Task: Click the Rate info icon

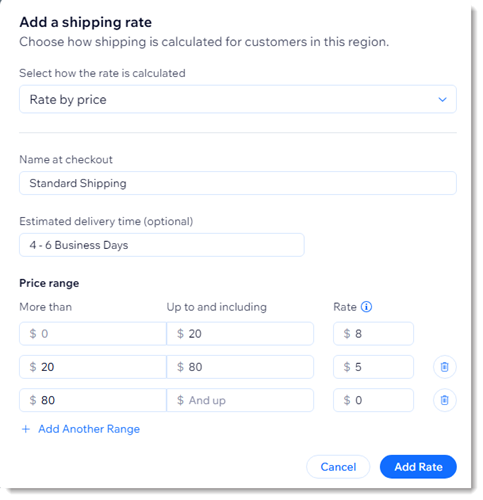Action: click(x=366, y=307)
